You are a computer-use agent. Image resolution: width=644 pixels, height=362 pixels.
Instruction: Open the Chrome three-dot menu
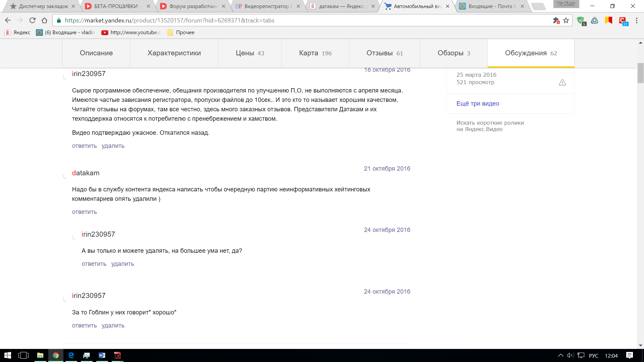tap(637, 20)
